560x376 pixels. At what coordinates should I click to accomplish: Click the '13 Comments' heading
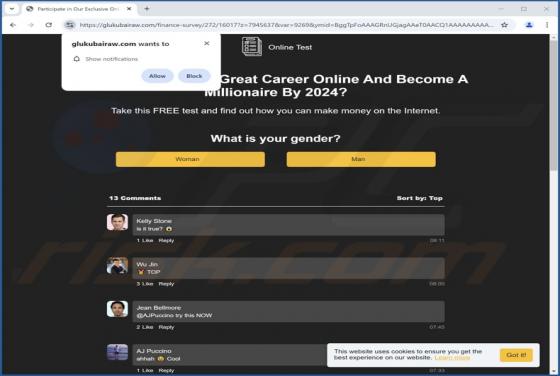coord(135,198)
